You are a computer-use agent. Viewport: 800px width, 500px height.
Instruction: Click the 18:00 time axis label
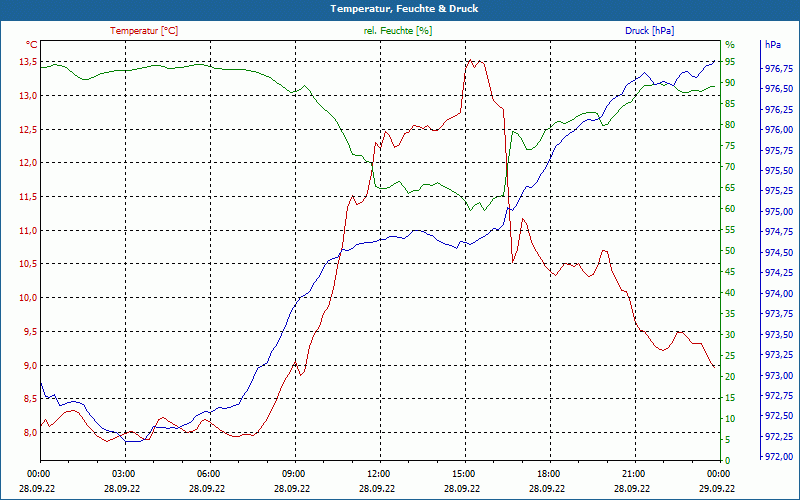(549, 474)
